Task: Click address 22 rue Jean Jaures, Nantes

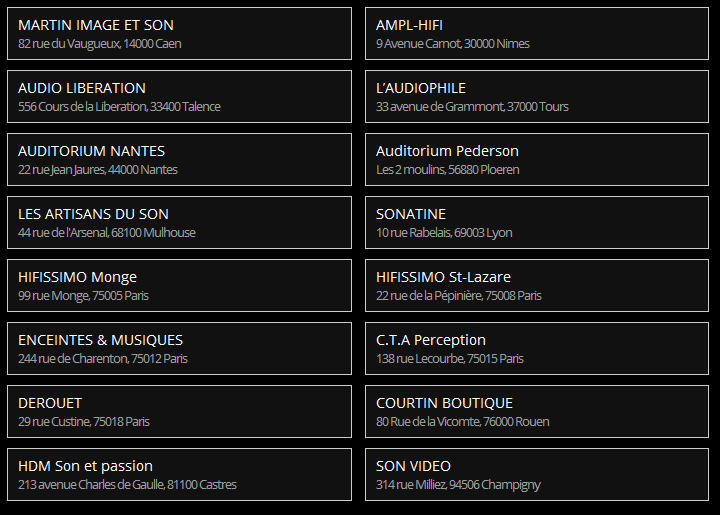Action: pos(97,170)
